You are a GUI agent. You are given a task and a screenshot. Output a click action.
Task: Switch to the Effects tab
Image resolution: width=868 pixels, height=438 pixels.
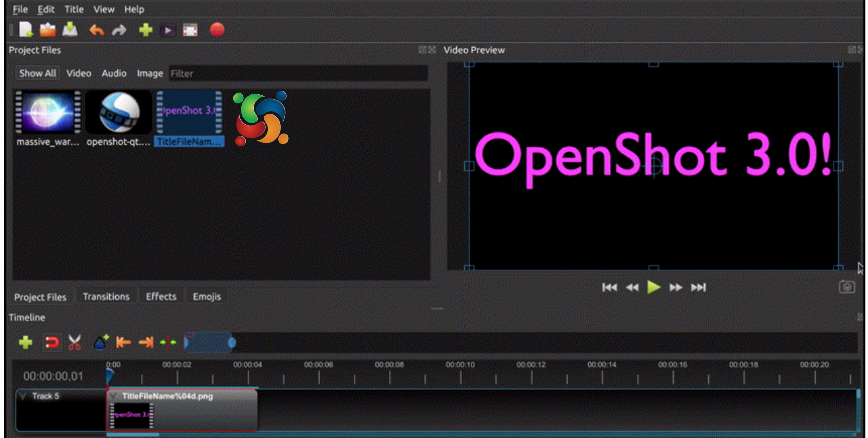pos(161,297)
